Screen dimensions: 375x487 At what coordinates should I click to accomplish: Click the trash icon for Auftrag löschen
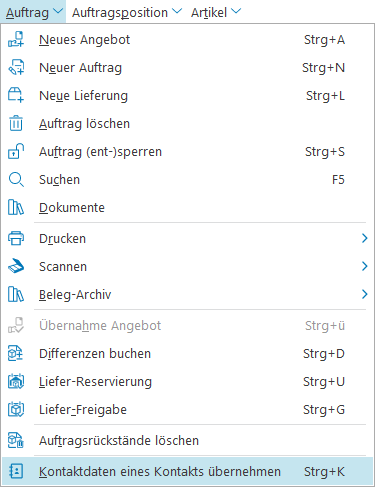pos(16,123)
